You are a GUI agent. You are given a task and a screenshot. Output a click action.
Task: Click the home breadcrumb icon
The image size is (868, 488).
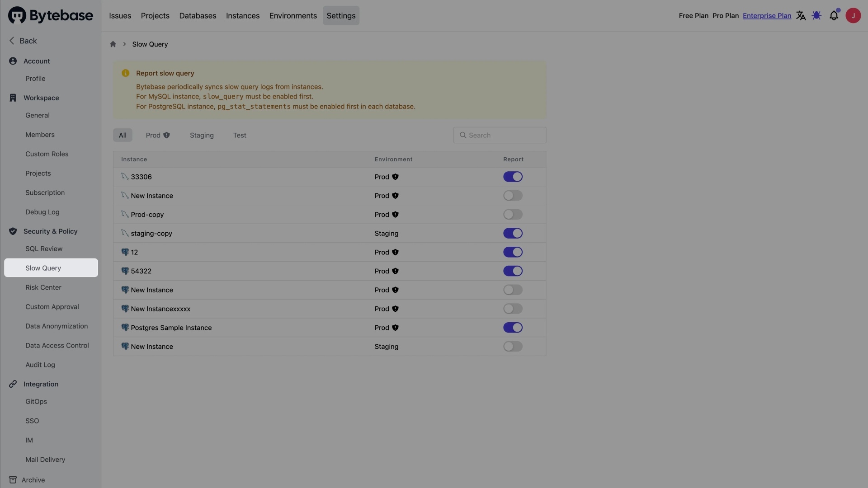coord(113,44)
